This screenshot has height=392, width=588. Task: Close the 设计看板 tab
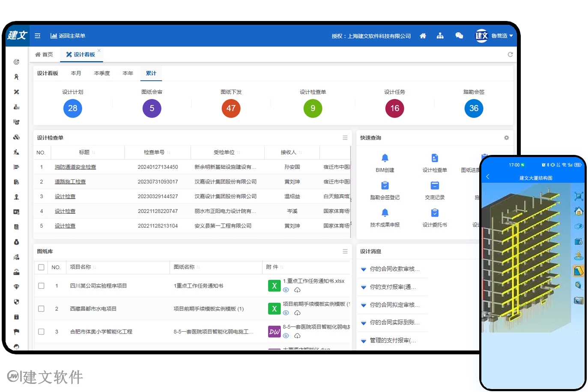(99, 50)
